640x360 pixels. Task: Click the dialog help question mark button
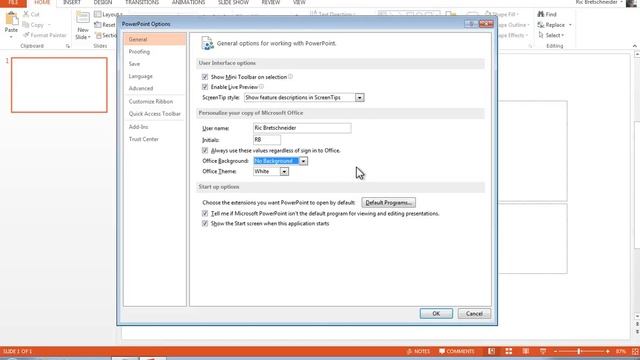(x=471, y=24)
